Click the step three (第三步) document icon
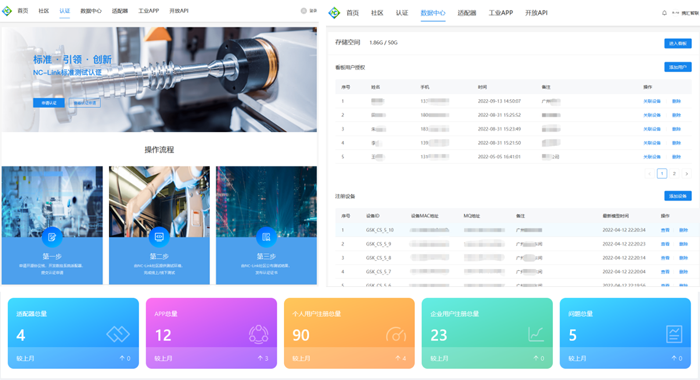 266,237
